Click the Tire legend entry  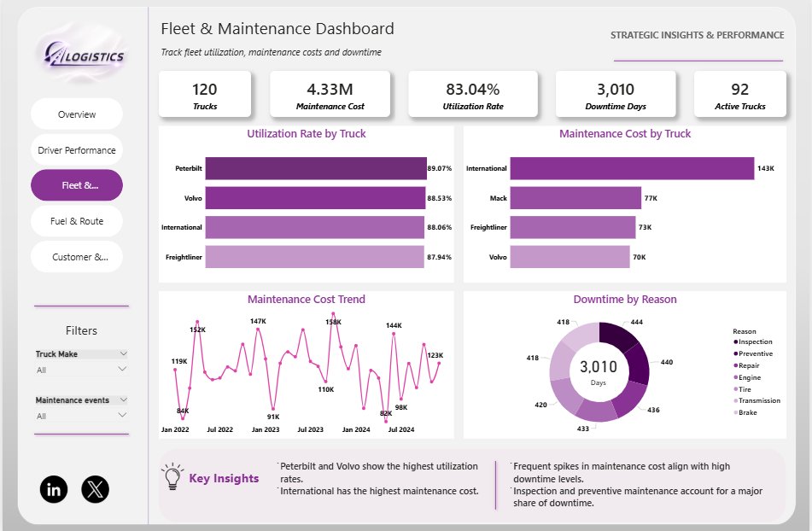tap(742, 389)
